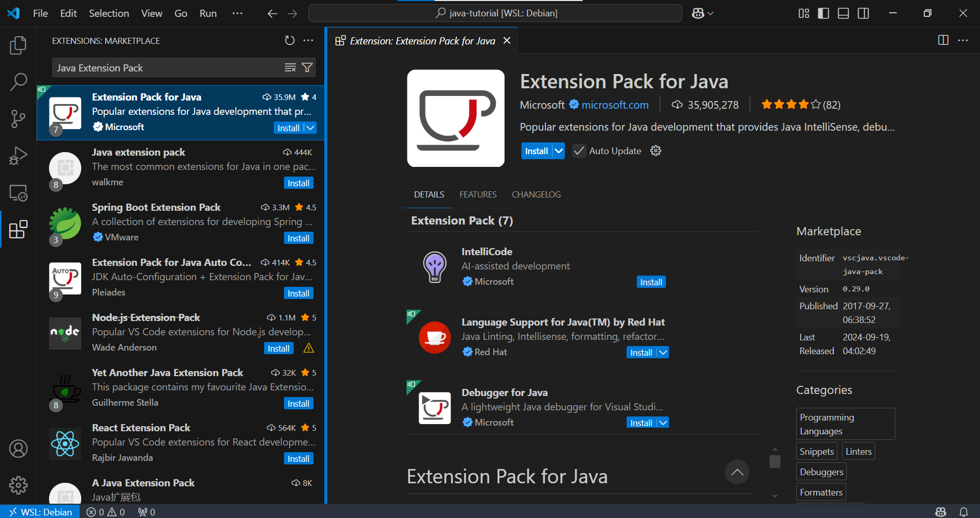
Task: Open the overflow menu in menu bar
Action: click(x=237, y=13)
